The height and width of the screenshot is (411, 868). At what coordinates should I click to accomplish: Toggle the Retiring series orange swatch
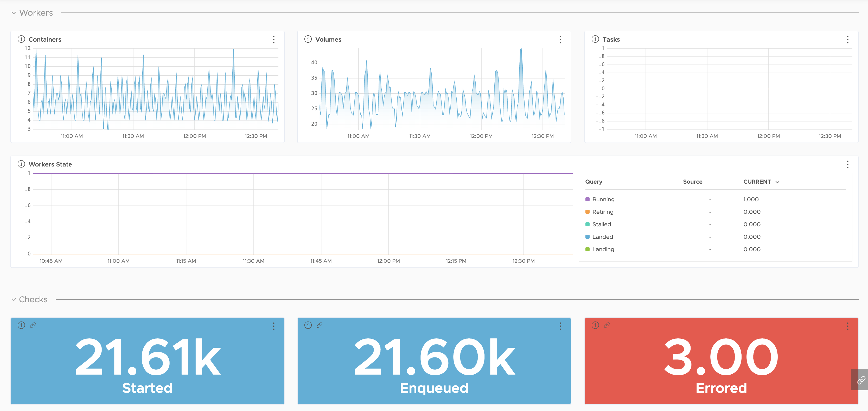click(x=587, y=212)
